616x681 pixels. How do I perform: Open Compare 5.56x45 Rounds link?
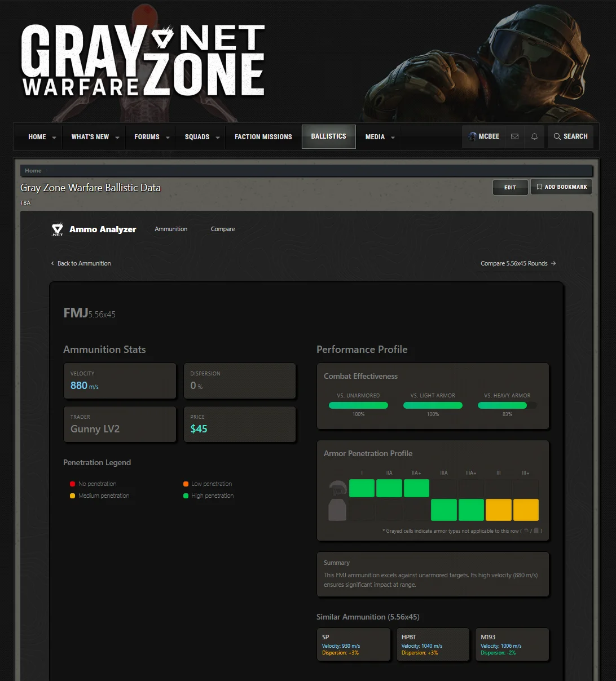518,263
